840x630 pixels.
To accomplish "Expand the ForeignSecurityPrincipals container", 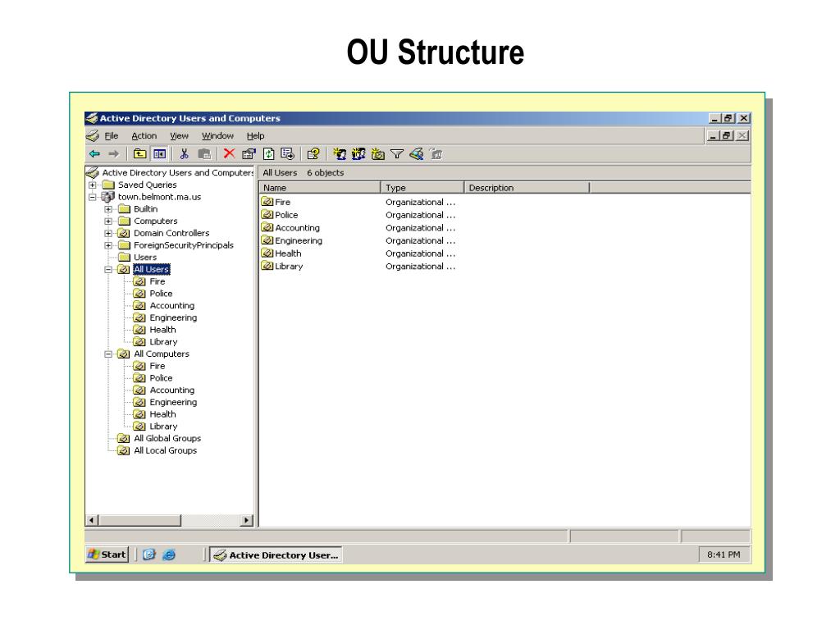I will [x=108, y=245].
